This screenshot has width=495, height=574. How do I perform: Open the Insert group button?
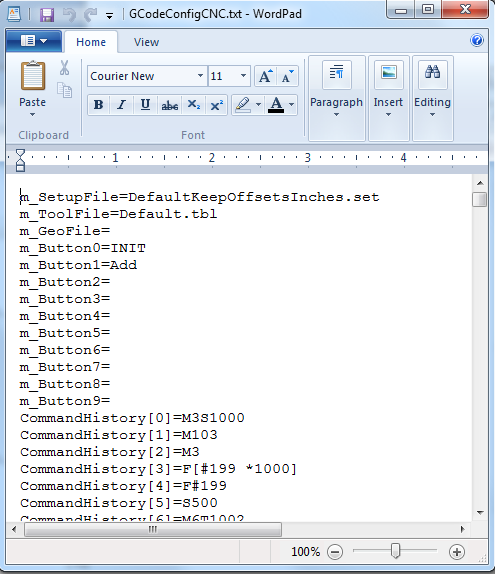coord(388,98)
